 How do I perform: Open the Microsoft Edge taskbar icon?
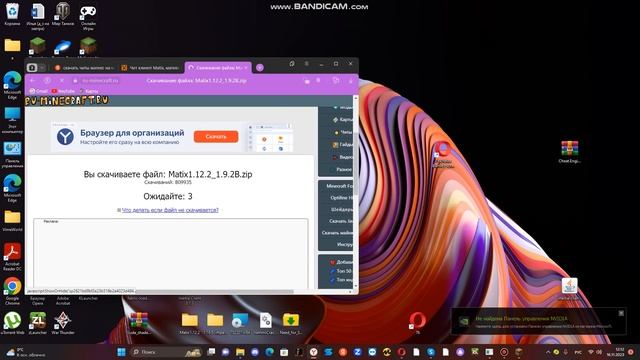click(269, 352)
